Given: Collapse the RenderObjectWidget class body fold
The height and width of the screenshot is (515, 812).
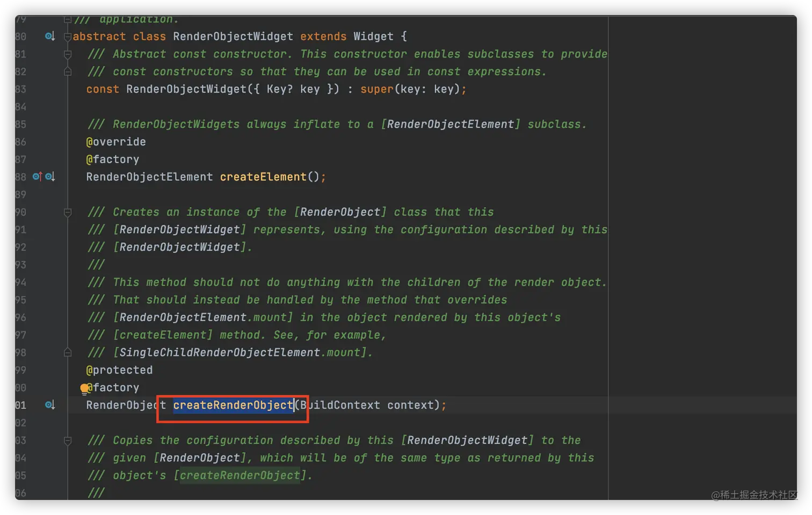Looking at the screenshot, I should 68,37.
